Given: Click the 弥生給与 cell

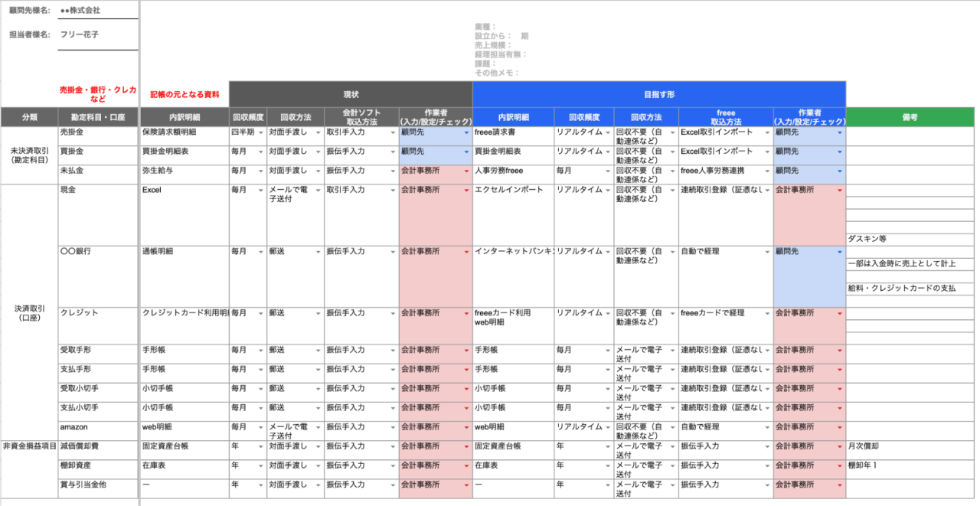Looking at the screenshot, I should click(184, 175).
